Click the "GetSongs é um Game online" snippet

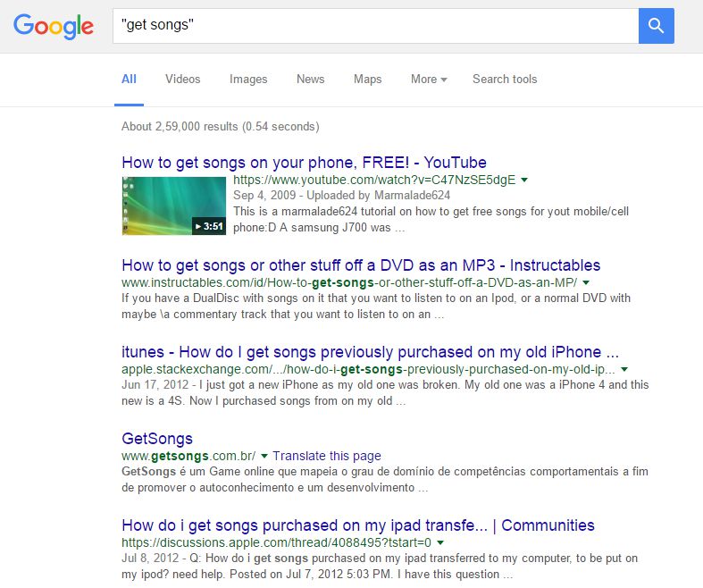385,479
